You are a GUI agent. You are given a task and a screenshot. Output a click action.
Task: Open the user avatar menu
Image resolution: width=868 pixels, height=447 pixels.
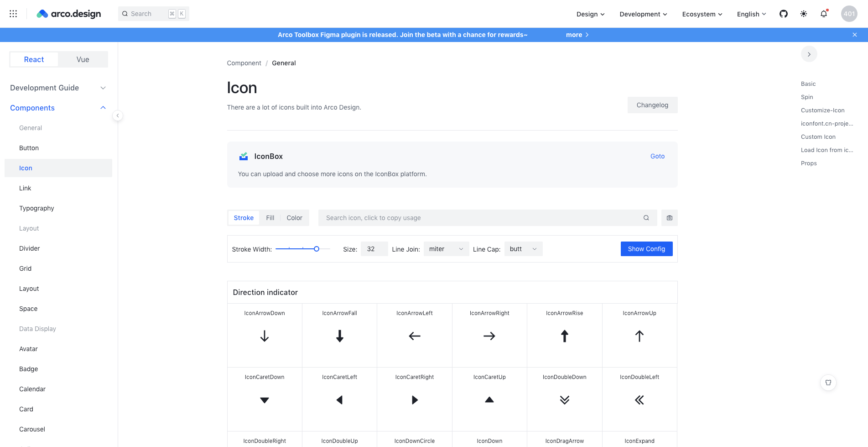849,14
